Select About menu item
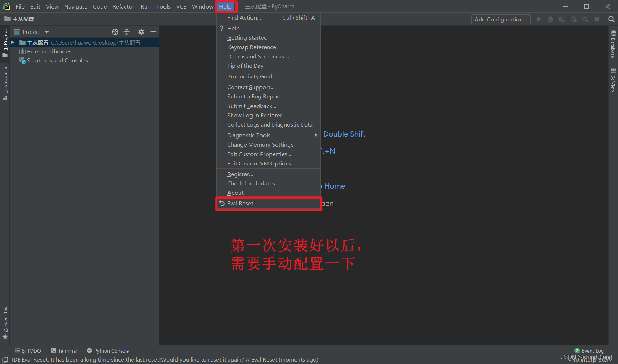The image size is (618, 364). [268, 193]
